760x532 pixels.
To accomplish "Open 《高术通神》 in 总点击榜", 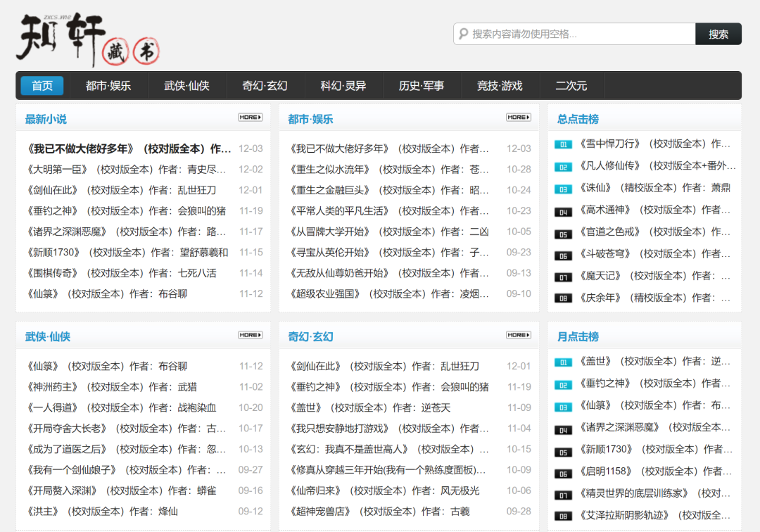I will 655,210.
